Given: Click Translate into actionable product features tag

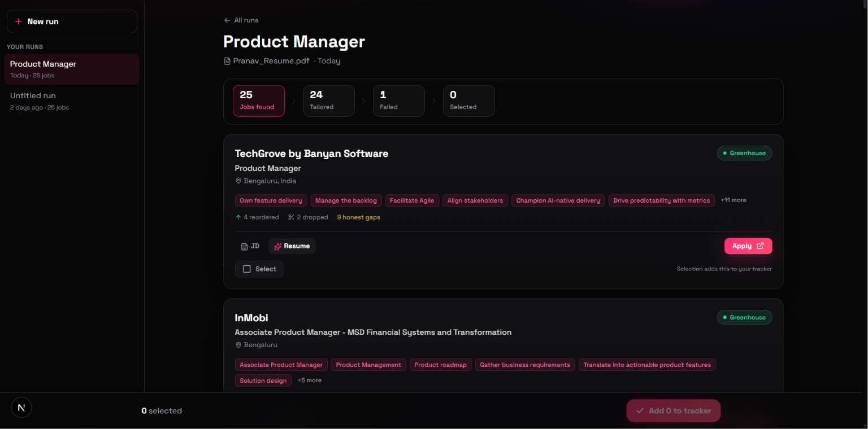Looking at the screenshot, I should pos(647,365).
